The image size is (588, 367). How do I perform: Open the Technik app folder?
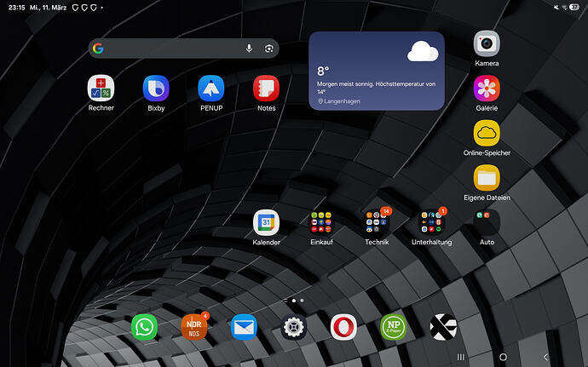pyautogui.click(x=377, y=222)
